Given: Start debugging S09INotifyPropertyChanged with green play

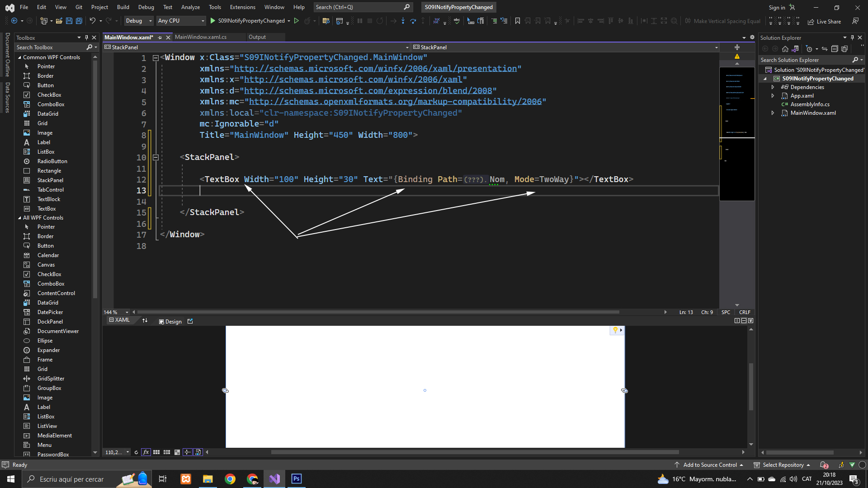Looking at the screenshot, I should 213,21.
